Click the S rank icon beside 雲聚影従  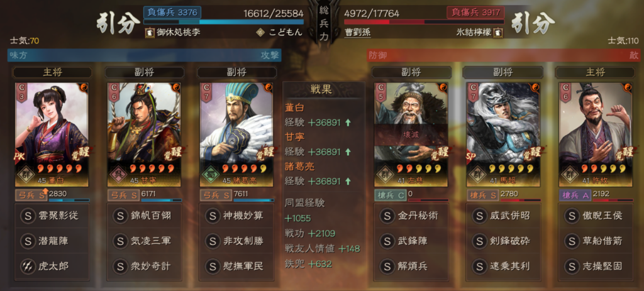[28, 216]
